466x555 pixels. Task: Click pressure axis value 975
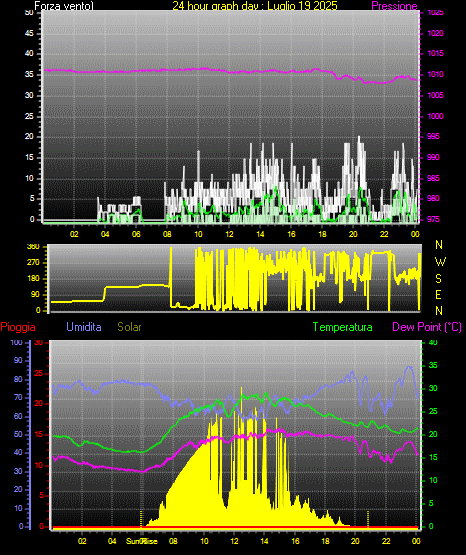[433, 219]
